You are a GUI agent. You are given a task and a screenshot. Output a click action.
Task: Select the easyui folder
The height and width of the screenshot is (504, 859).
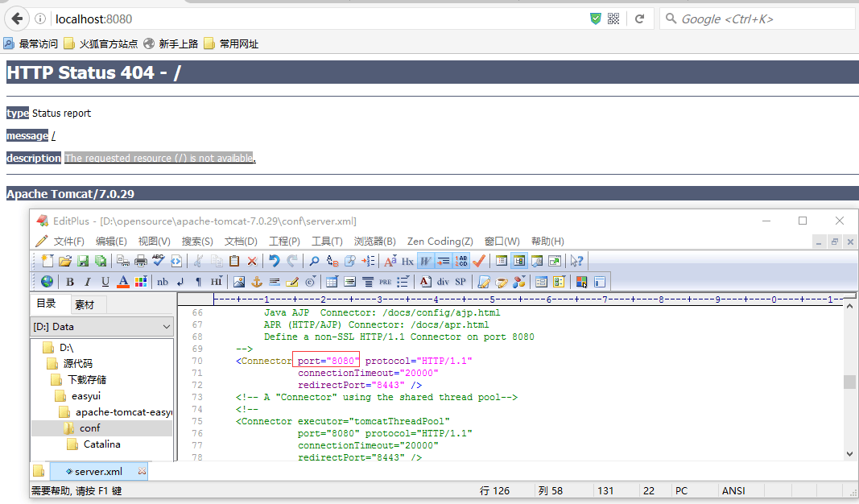click(x=86, y=395)
